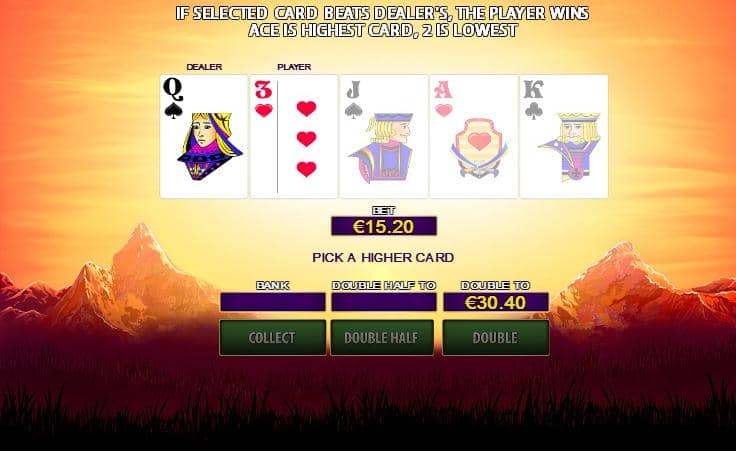Select the 3 of Hearts player card
This screenshot has width=736, height=451.
pyautogui.click(x=294, y=136)
